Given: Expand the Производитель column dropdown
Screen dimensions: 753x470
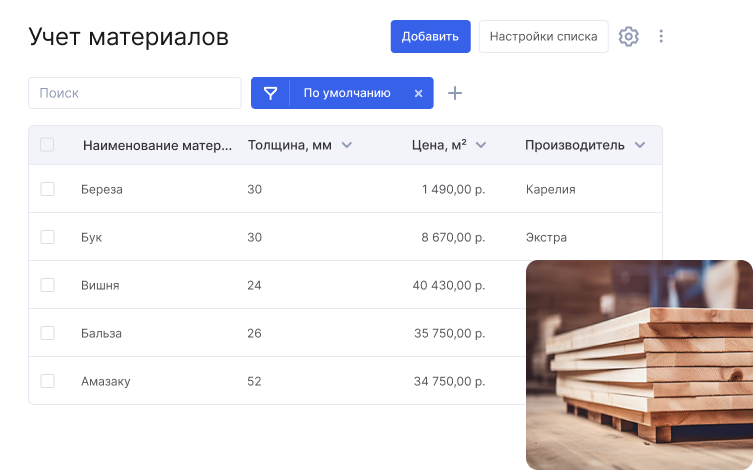Looking at the screenshot, I should (x=640, y=145).
